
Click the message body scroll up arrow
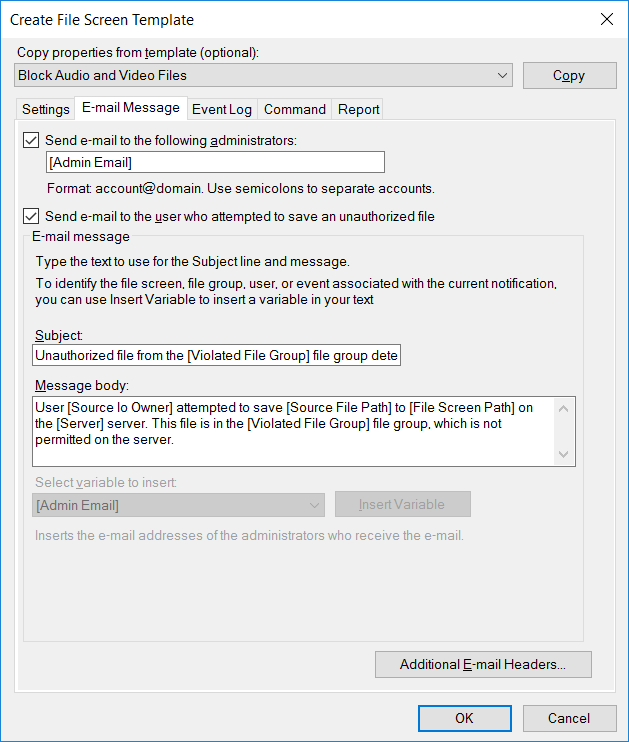[x=563, y=408]
